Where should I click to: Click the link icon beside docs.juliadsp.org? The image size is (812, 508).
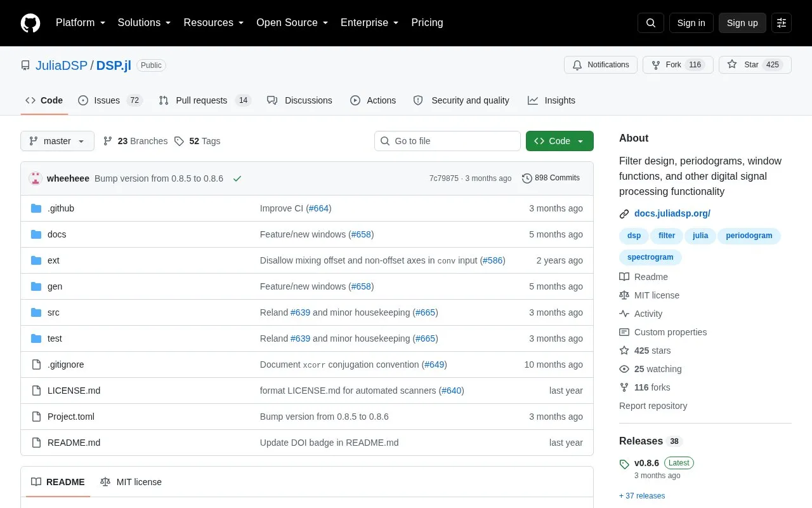tap(624, 214)
